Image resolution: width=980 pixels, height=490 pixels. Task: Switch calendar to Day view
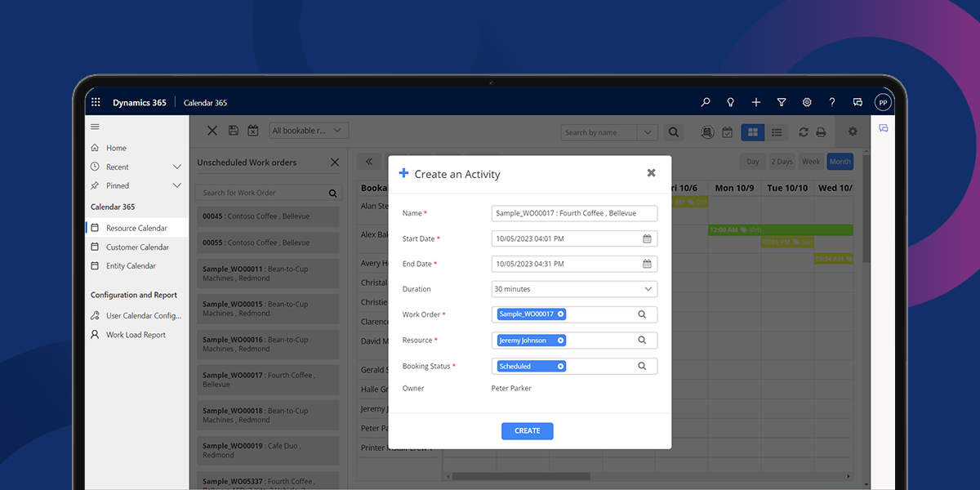click(x=753, y=162)
